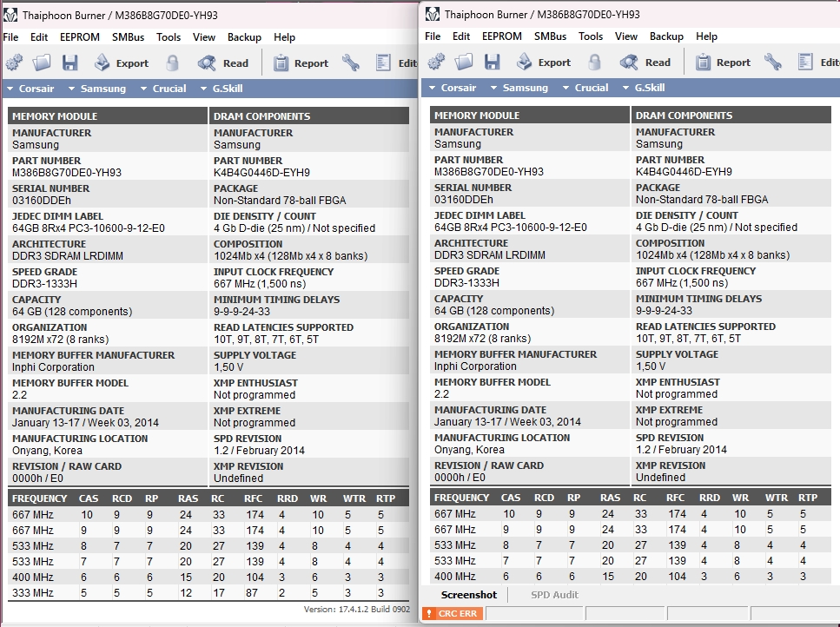Screen dimensions: 840x627
Task: Click the RFC column header in left window
Action: coord(254,498)
